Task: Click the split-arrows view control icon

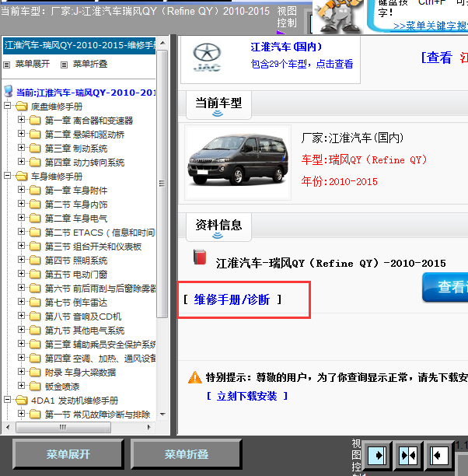Action: 408,455
